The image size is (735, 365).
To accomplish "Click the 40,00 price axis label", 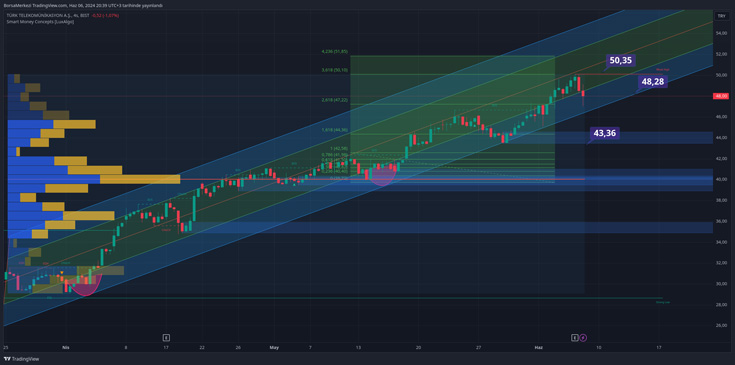I will coord(720,179).
